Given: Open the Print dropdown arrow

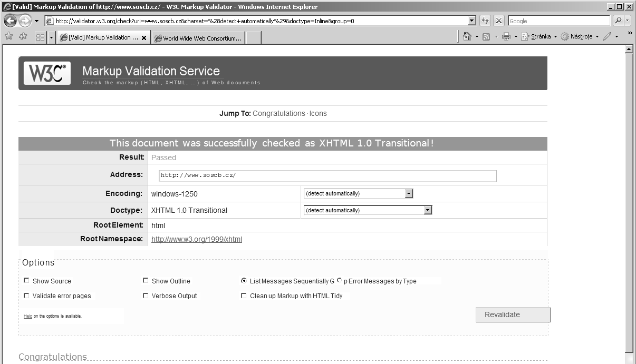Looking at the screenshot, I should (516, 37).
